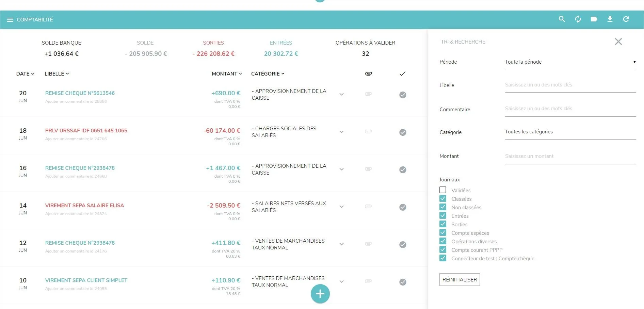Image resolution: width=644 pixels, height=309 pixels.
Task: Open VIREMENT SEPA CLIENT SIMPLET link
Action: point(86,280)
